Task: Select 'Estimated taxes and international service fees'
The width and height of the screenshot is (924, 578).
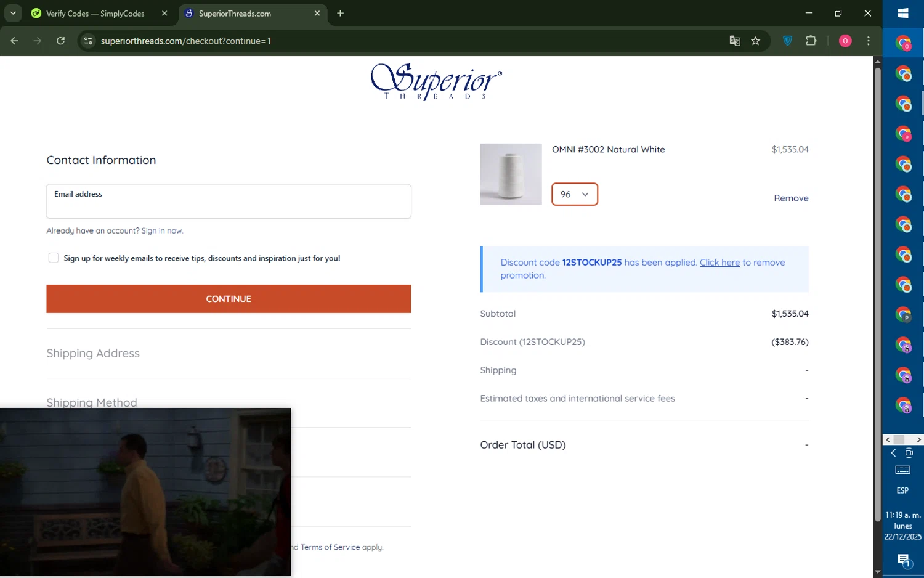Action: pos(577,399)
